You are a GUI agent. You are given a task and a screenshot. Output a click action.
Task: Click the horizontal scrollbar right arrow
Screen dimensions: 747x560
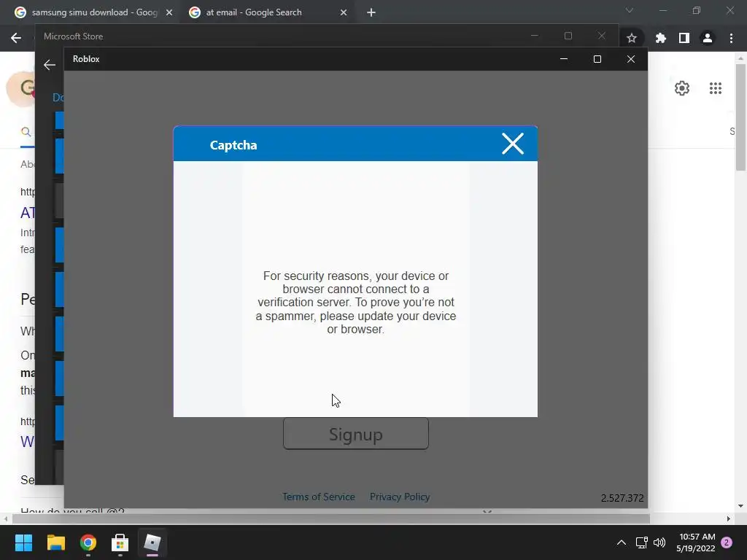click(729, 518)
